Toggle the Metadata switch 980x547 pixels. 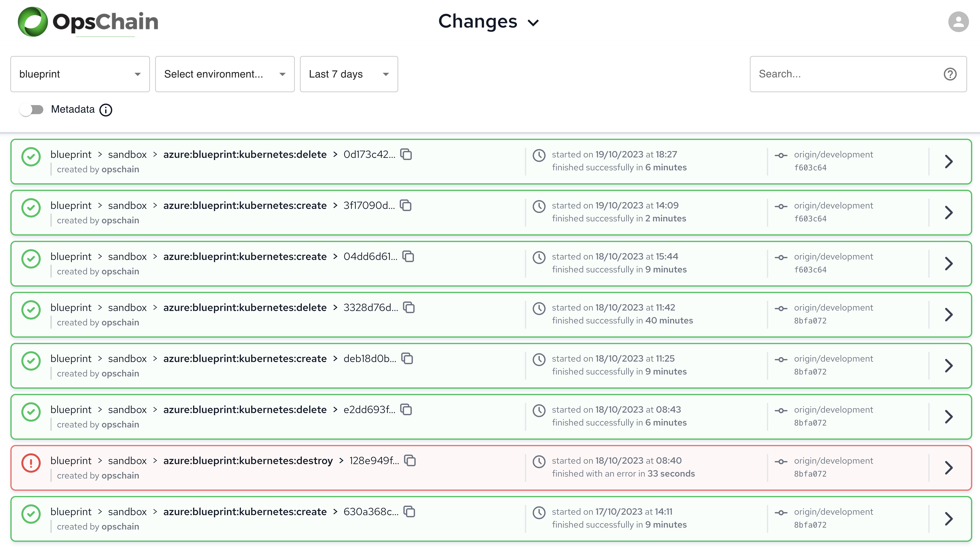(32, 110)
